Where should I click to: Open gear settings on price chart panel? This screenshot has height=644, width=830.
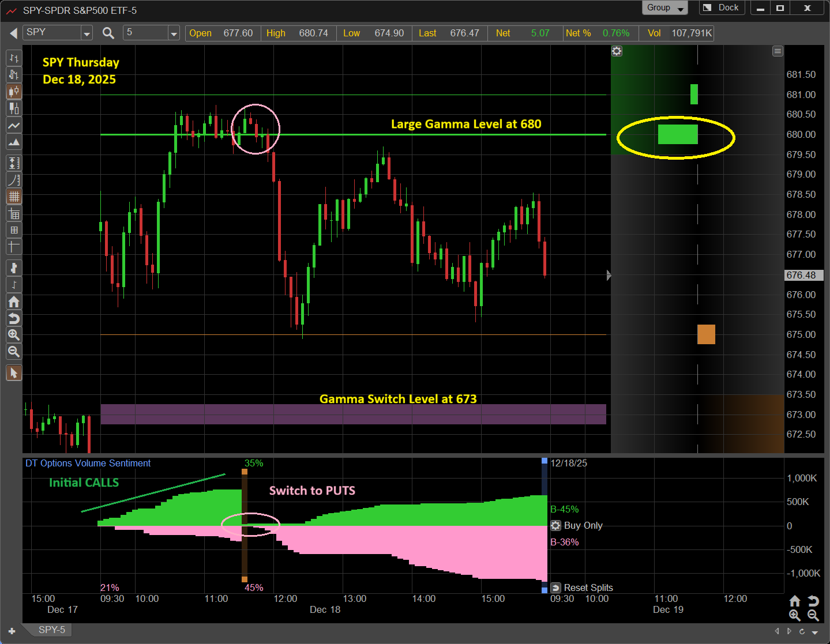pyautogui.click(x=617, y=51)
